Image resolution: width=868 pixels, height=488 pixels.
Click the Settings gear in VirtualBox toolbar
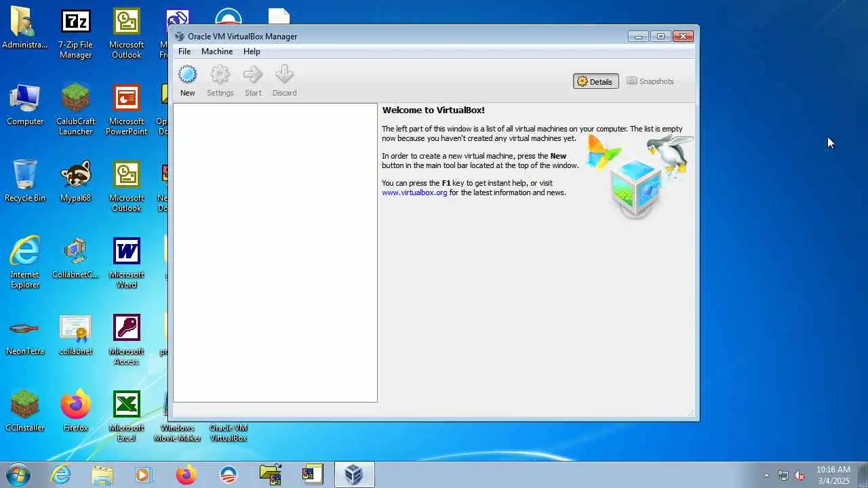click(220, 81)
